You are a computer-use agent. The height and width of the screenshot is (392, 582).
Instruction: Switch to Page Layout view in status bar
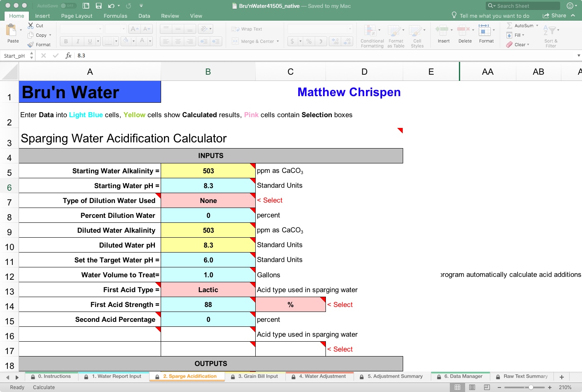pyautogui.click(x=472, y=387)
